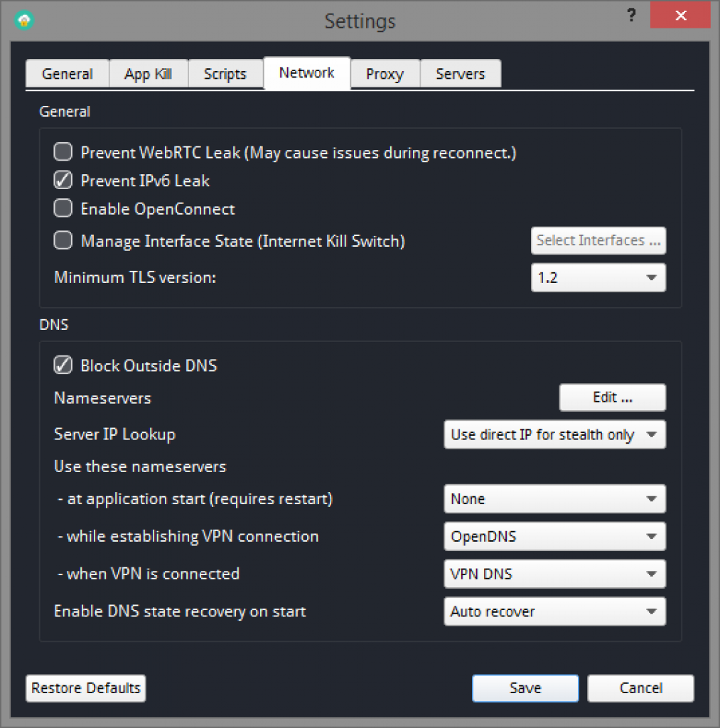This screenshot has height=728, width=720.
Task: Click the General section heading above checkboxes
Action: coord(65,112)
